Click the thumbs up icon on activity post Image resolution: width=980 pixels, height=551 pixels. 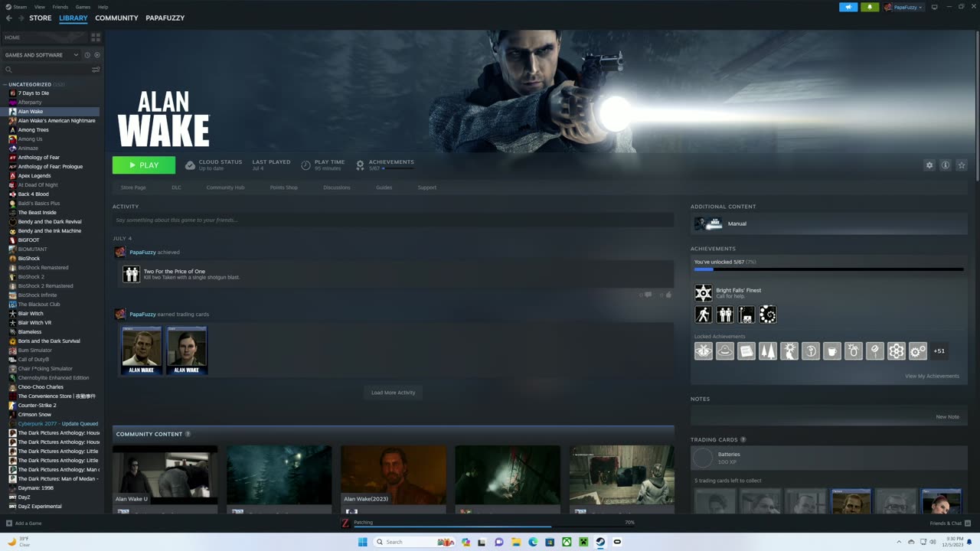point(668,295)
